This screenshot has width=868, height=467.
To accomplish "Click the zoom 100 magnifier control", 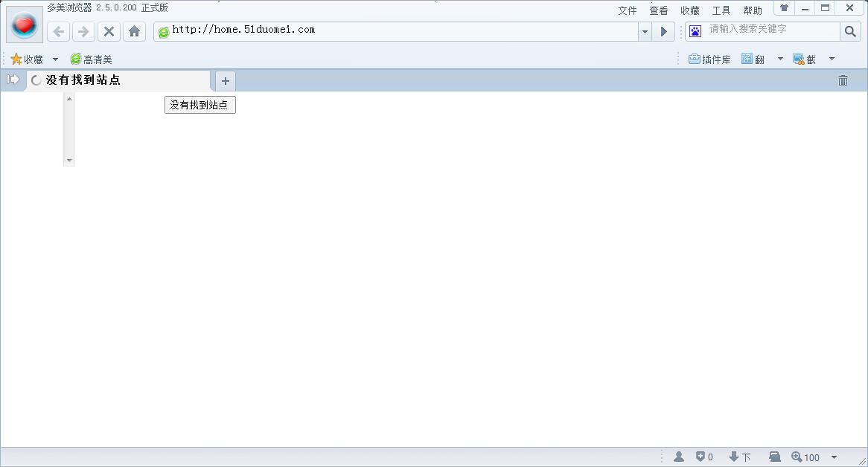I will pos(805,457).
